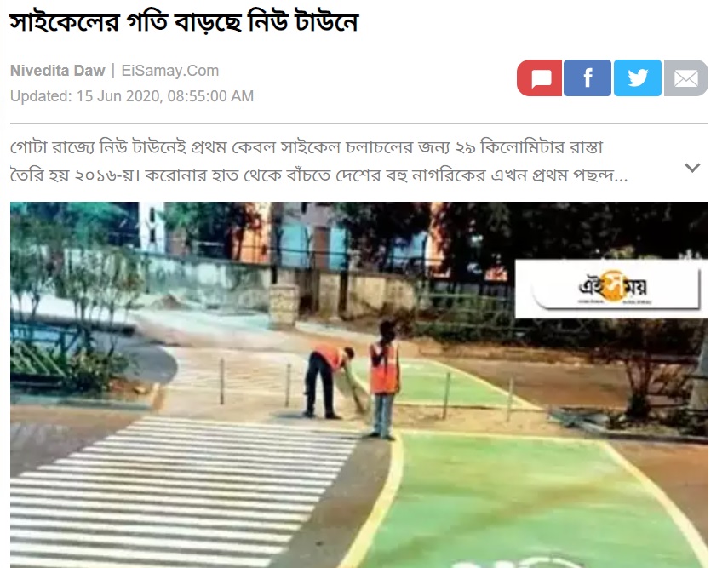Screen dimensions: 728x568
Task: Open author Nivedita Daw's profile
Action: pos(58,71)
